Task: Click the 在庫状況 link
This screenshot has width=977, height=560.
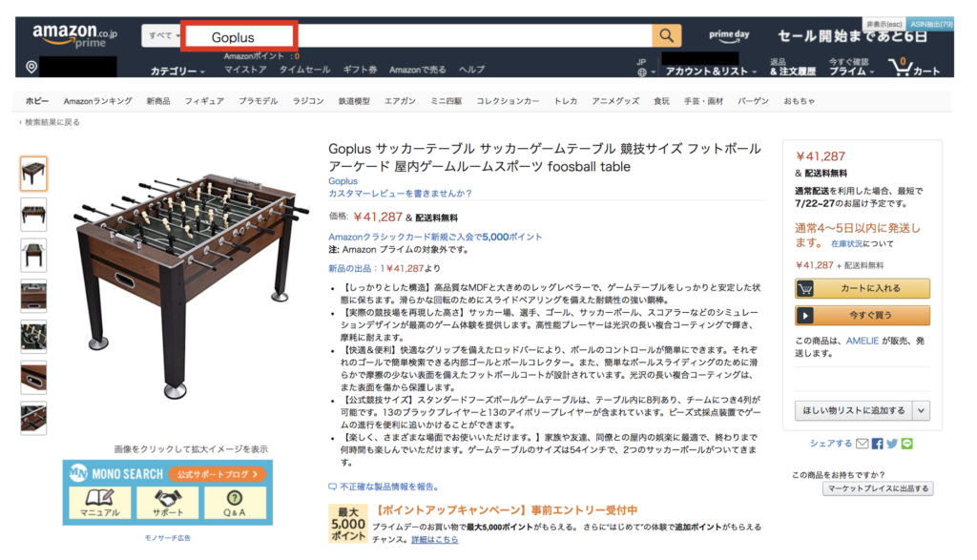Action: 846,243
